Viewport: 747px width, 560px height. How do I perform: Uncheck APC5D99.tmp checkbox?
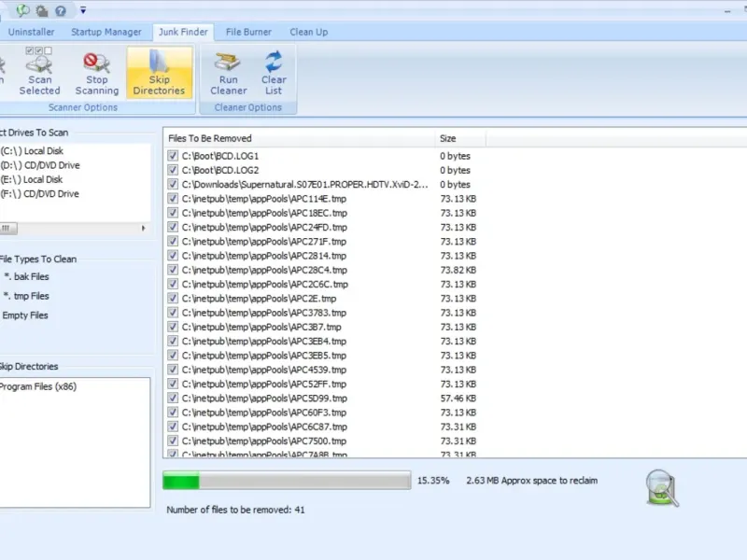(x=173, y=399)
